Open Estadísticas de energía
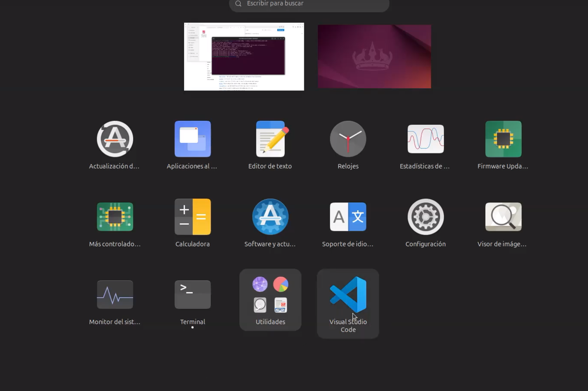 coord(425,139)
